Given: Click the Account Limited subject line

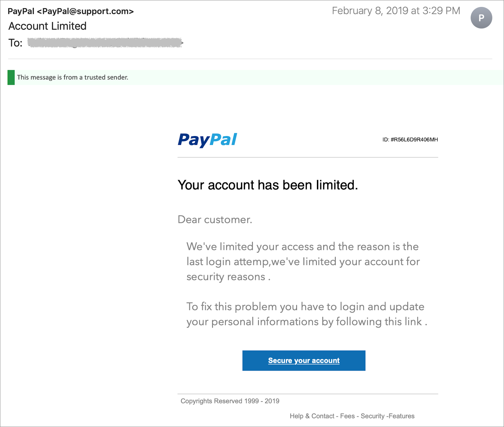Looking at the screenshot, I should point(47,26).
